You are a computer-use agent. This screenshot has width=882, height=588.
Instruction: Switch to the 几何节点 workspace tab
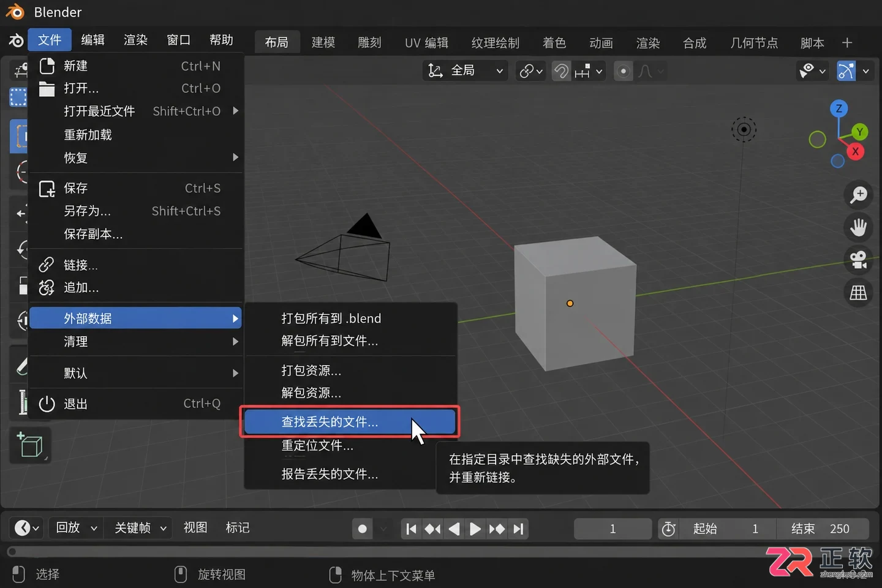pos(754,42)
